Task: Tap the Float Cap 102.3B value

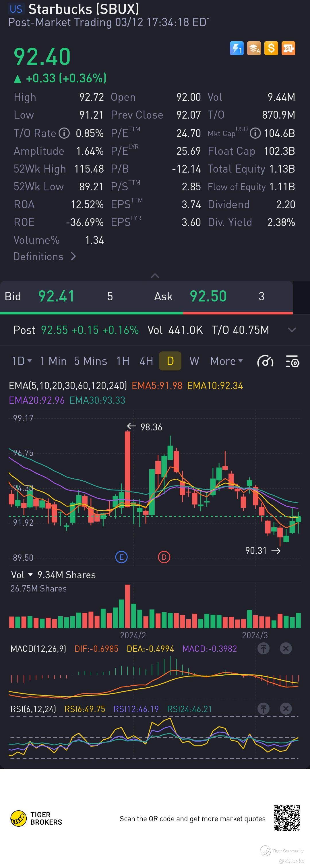Action: click(x=279, y=151)
